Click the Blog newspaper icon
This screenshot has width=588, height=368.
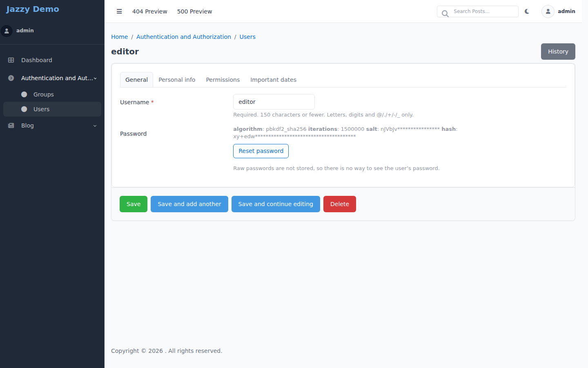(11, 126)
